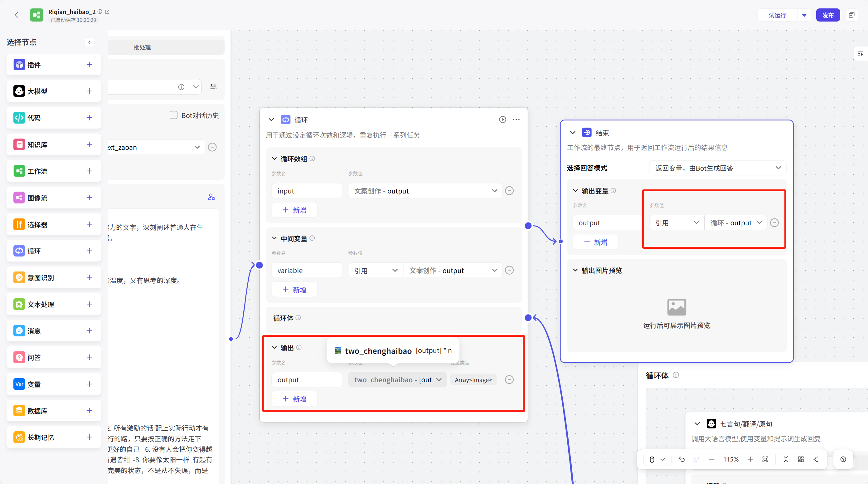The image size is (868, 484).
Task: Open the 循环 node more options menu
Action: point(516,120)
